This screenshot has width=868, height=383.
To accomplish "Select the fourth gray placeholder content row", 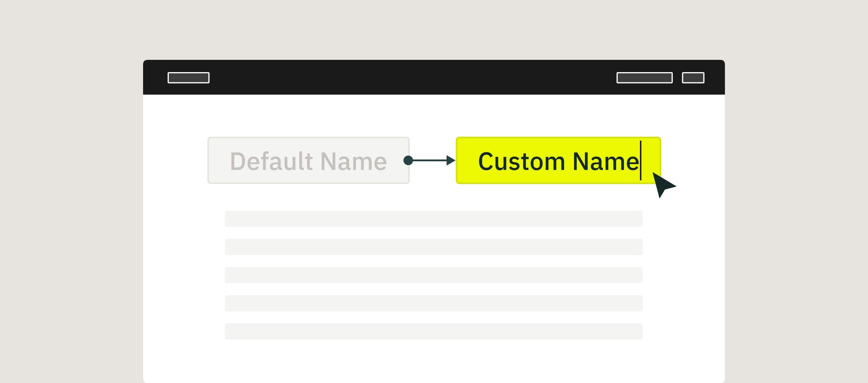I will pyautogui.click(x=433, y=303).
